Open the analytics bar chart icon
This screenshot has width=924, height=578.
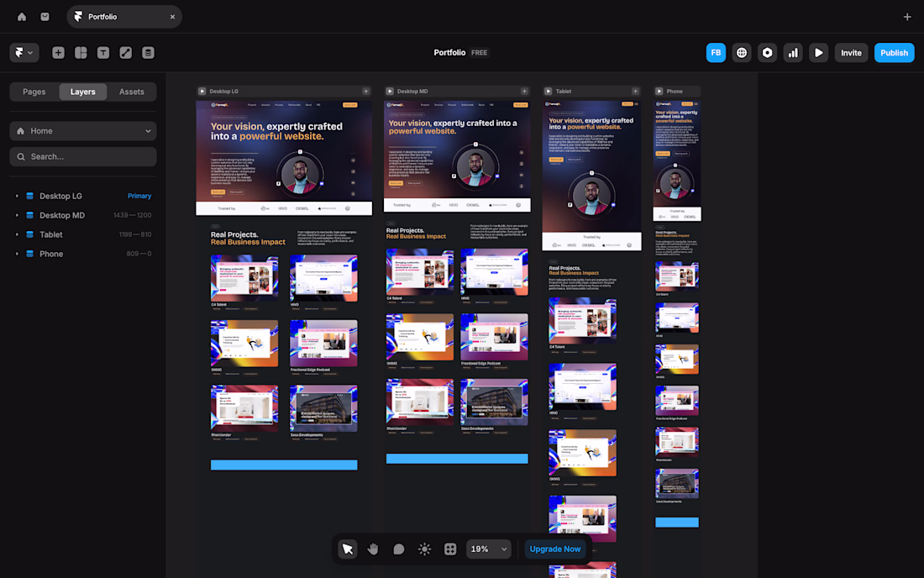(793, 52)
